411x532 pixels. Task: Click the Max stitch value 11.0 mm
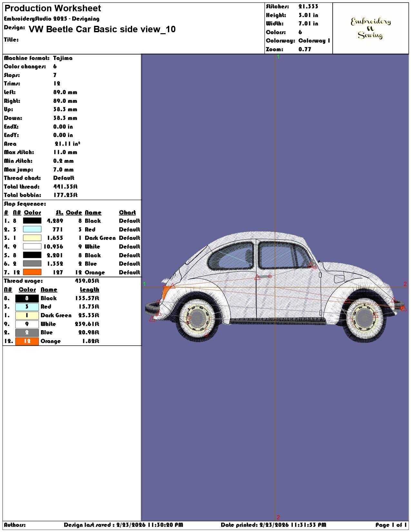coord(65,152)
